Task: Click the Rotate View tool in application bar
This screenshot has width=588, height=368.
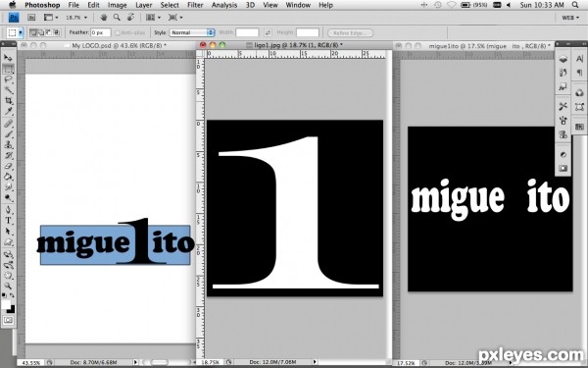Action: click(x=131, y=18)
